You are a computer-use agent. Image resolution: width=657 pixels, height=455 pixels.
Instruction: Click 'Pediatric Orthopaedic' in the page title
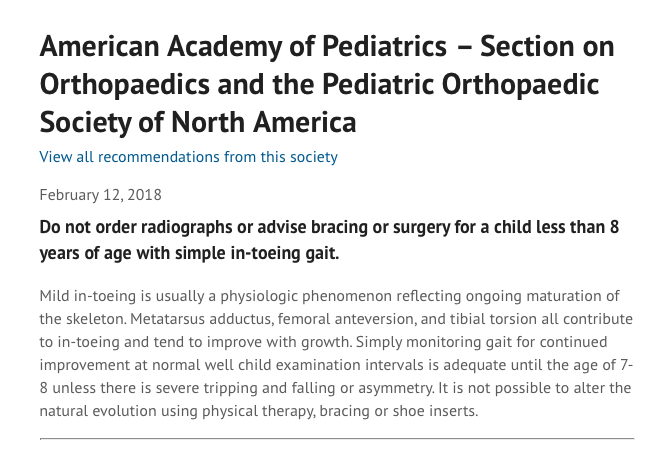pyautogui.click(x=460, y=84)
